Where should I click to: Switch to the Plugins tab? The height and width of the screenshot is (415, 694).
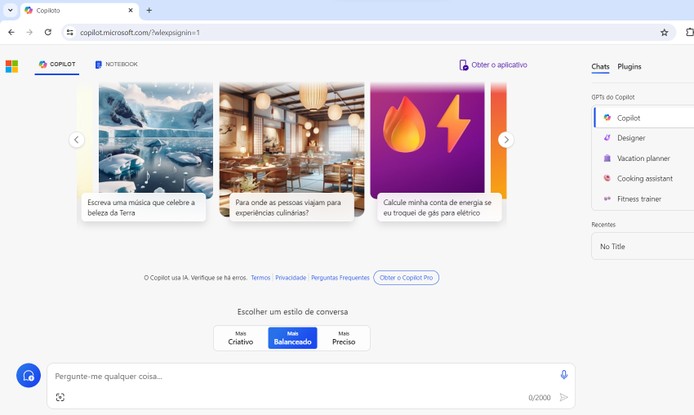629,66
